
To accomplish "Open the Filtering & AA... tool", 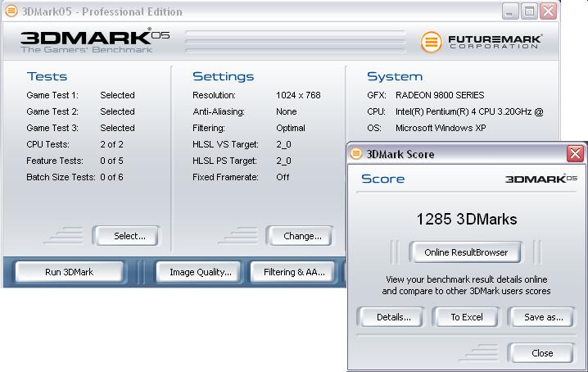I will (x=293, y=272).
